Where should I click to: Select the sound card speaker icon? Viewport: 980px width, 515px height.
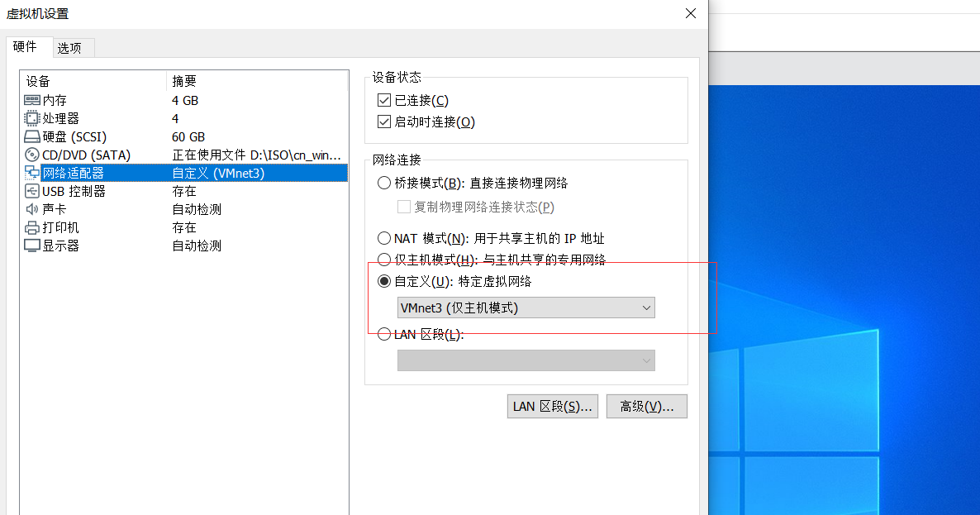pyautogui.click(x=32, y=209)
